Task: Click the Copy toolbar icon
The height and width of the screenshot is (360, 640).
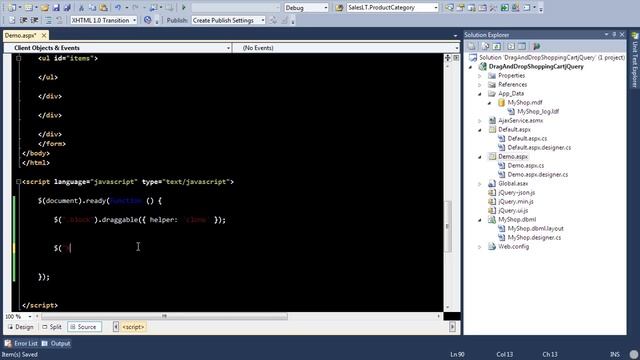Action: coord(92,7)
